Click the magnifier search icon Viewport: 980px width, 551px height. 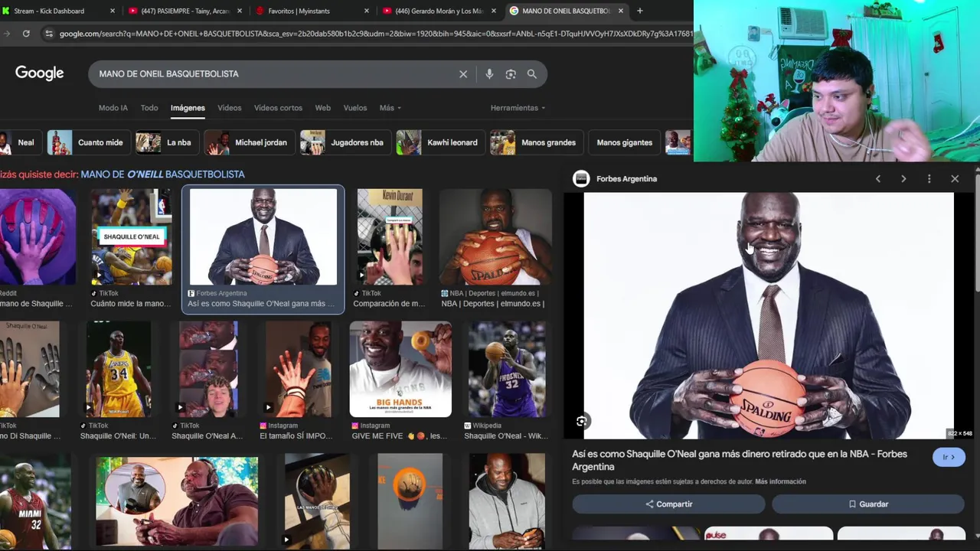(532, 74)
